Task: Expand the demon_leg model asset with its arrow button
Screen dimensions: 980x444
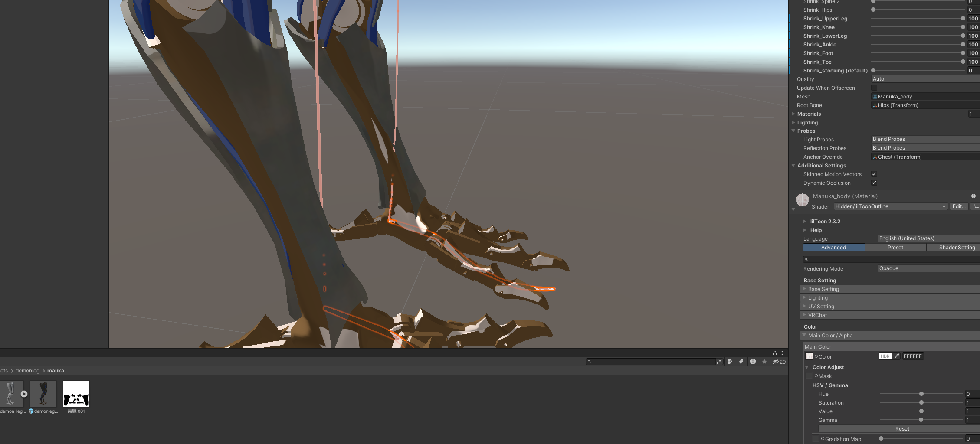Action: click(24, 394)
